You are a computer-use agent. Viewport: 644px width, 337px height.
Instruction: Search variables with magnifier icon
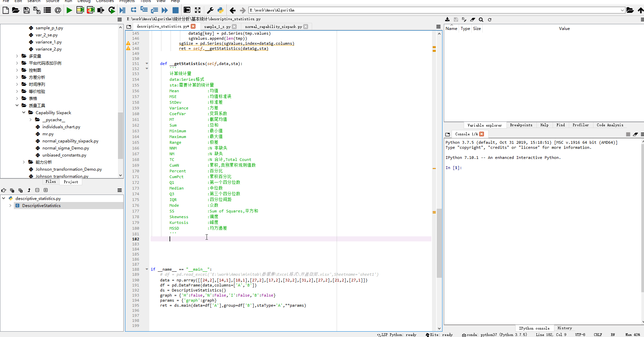click(x=481, y=20)
